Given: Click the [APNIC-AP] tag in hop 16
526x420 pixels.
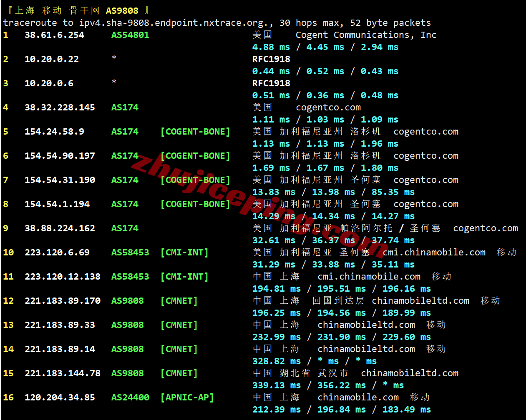Looking at the screenshot, I should pos(187,397).
